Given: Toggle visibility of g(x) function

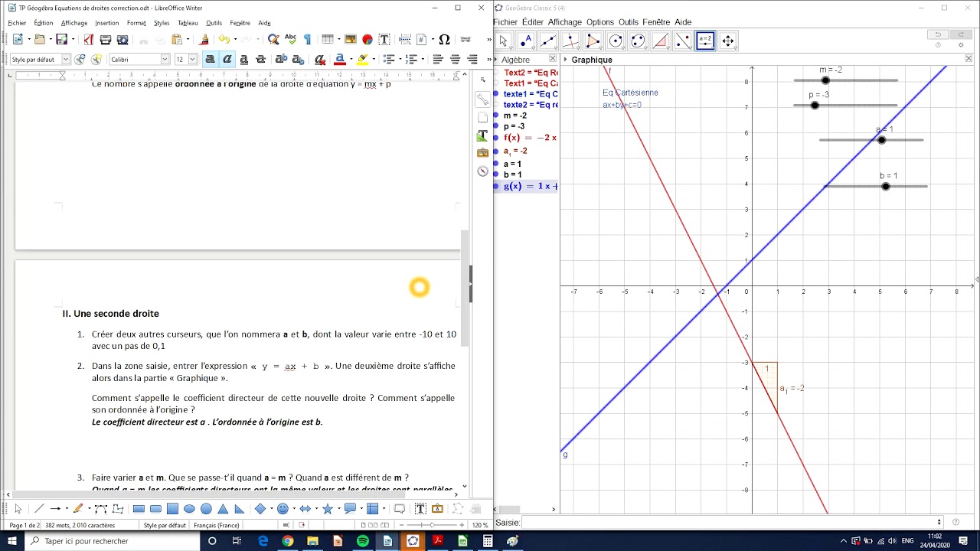Looking at the screenshot, I should [497, 186].
